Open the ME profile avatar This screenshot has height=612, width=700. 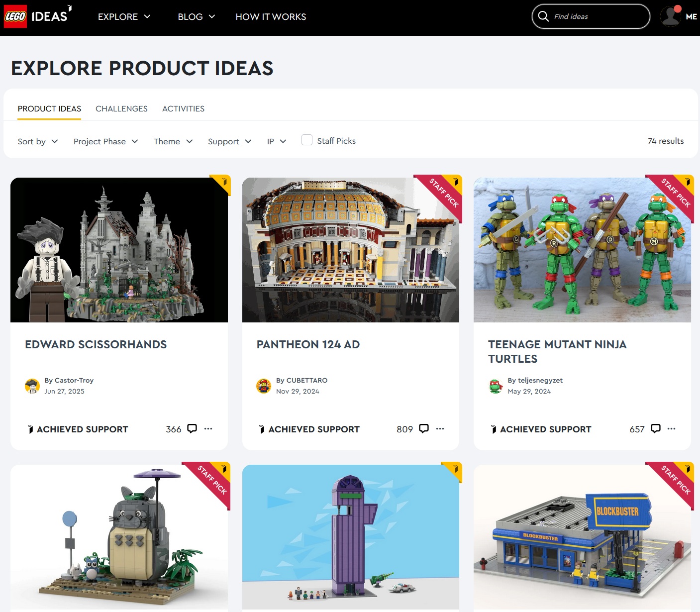[671, 16]
